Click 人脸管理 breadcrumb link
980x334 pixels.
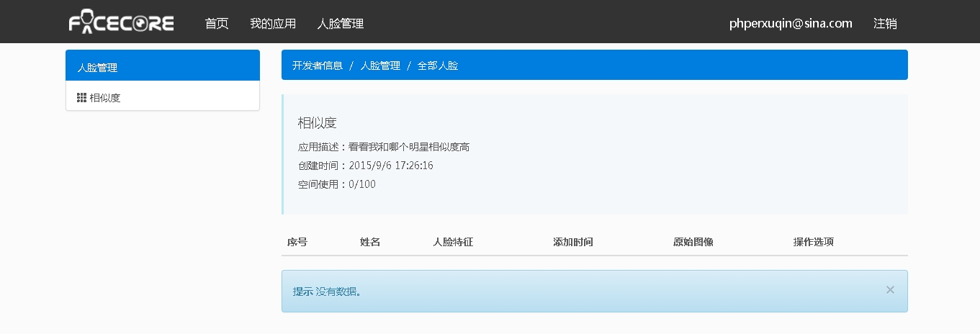click(380, 66)
